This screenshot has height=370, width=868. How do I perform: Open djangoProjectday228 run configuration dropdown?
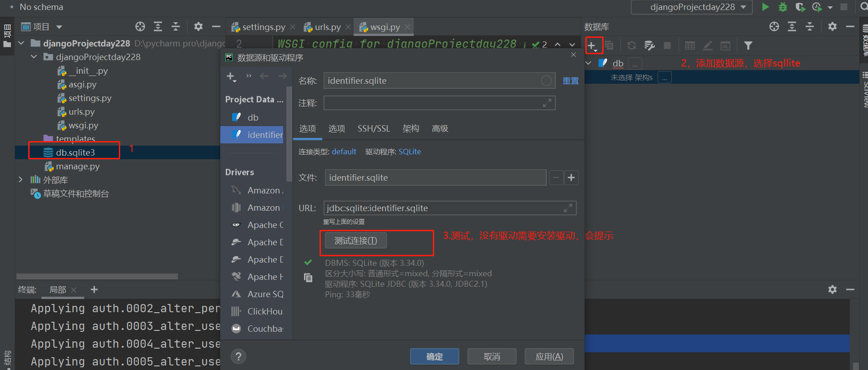[692, 7]
